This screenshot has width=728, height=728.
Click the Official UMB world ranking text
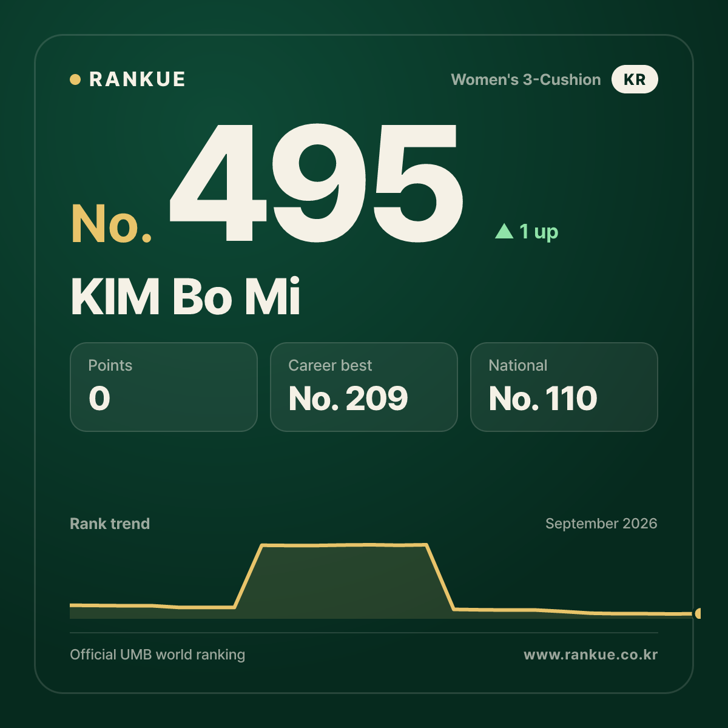tap(158, 655)
